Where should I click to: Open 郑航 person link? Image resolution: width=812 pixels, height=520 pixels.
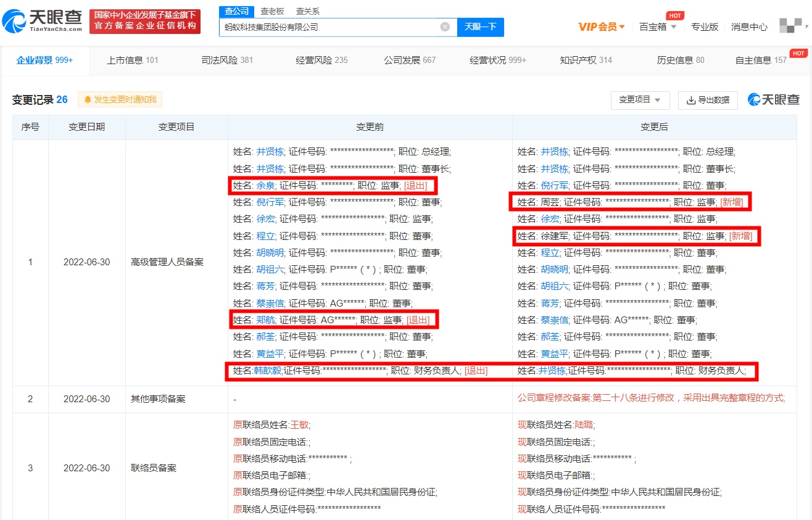[265, 320]
